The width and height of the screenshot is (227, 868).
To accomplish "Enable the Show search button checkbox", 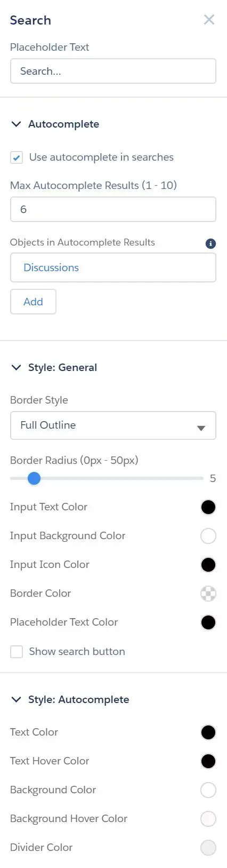I will [x=17, y=652].
